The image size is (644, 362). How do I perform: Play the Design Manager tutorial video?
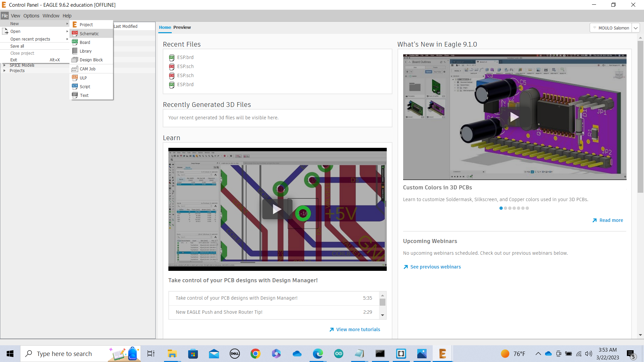[x=277, y=209]
